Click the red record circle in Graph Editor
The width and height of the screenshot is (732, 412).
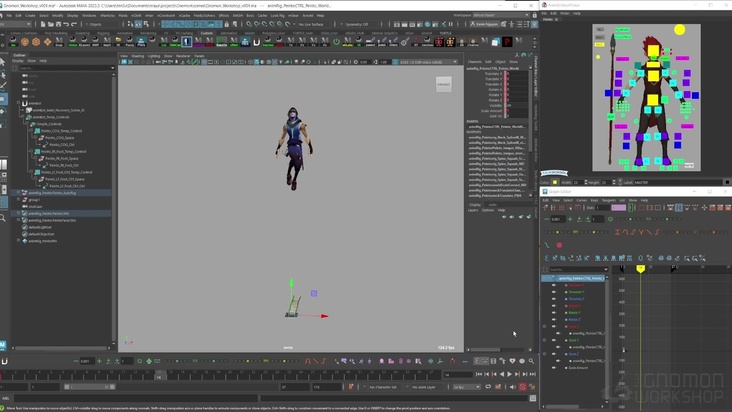point(559,245)
